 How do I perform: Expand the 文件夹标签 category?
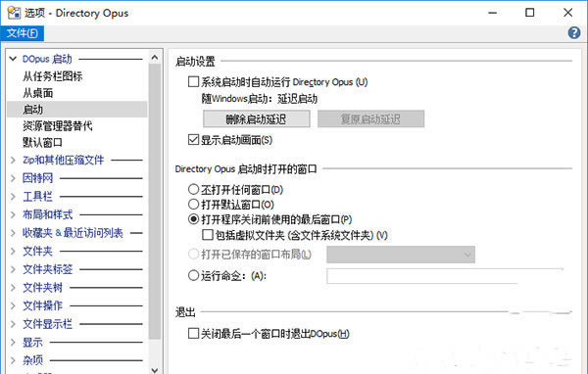tap(13, 269)
